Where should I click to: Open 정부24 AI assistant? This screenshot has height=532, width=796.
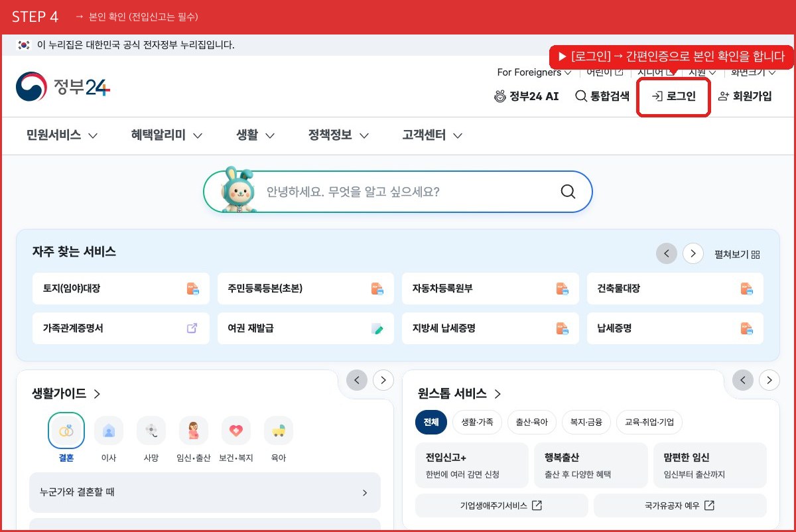pos(527,96)
